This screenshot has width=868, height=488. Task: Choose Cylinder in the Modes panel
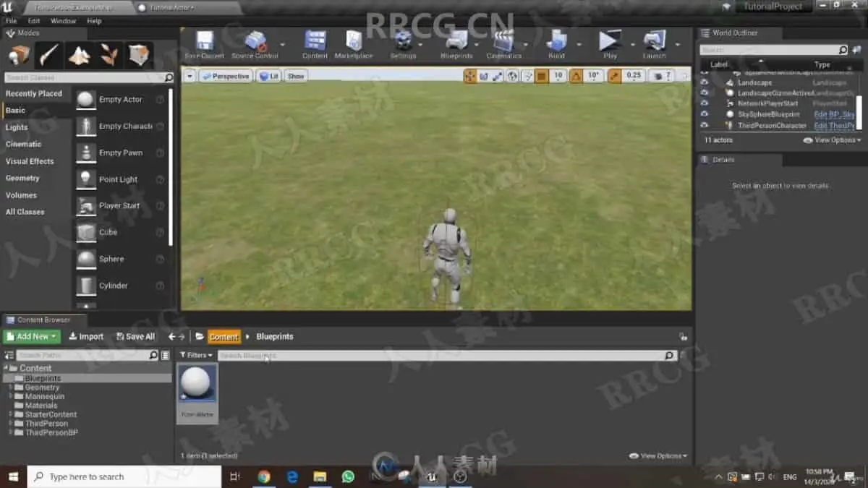pyautogui.click(x=121, y=286)
